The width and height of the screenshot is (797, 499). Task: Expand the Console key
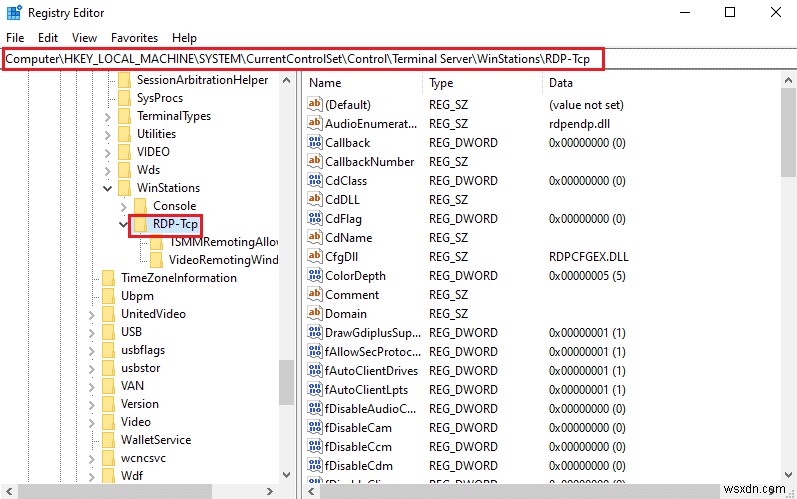coord(124,207)
